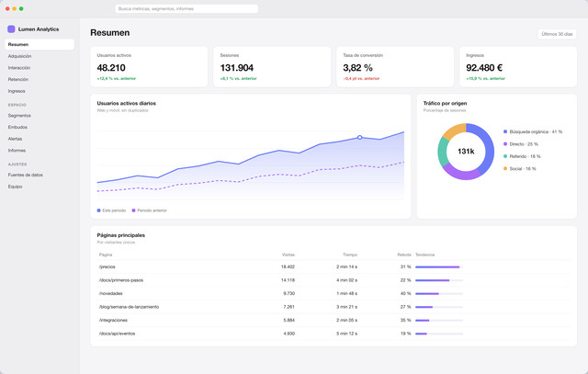
Task: Click the Ingresos 92.480 € card
Action: (518, 67)
